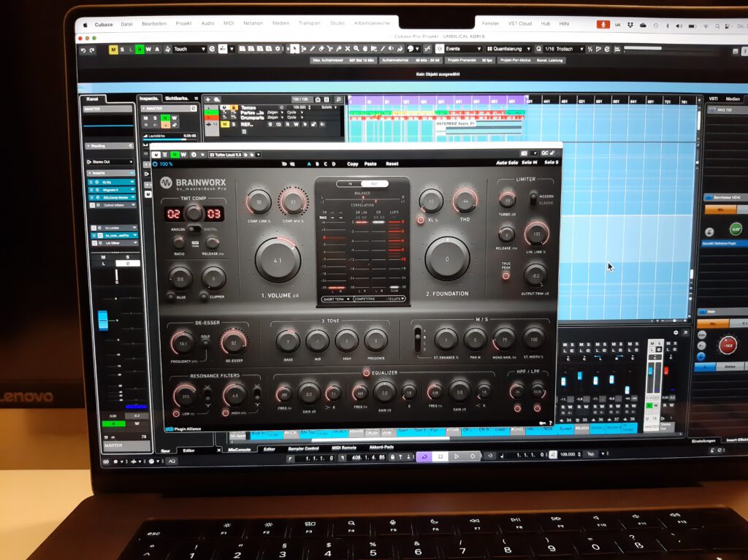Switch to the Sichtbarkeit tab

177,99
